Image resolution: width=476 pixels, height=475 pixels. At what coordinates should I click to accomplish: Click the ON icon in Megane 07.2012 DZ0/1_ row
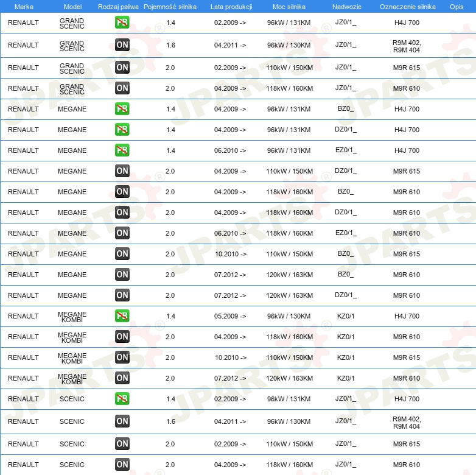click(122, 295)
